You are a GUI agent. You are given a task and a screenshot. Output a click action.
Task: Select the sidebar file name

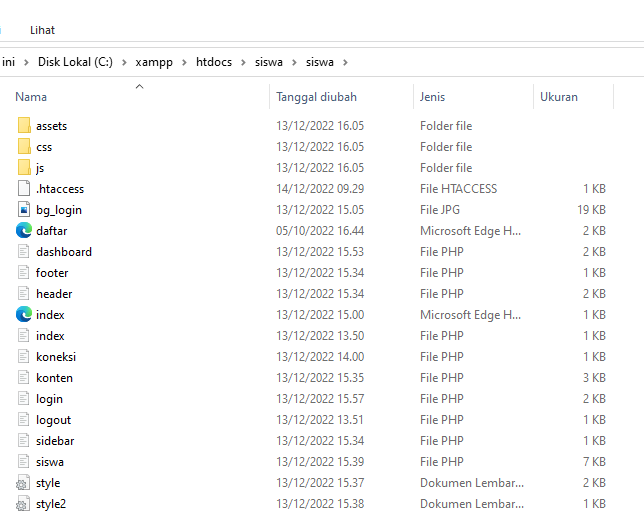click(55, 441)
